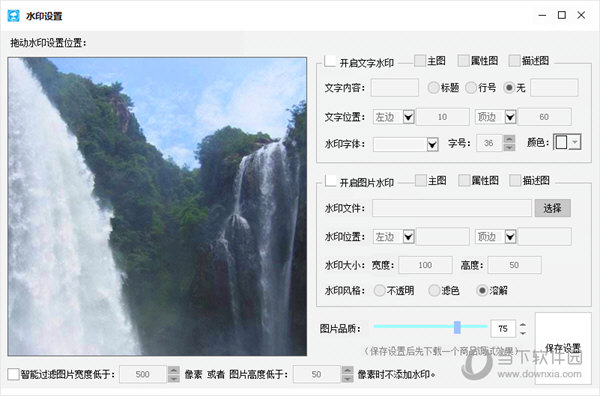The width and height of the screenshot is (600, 396).
Task: Increase height filter 50 with up arrow
Action: (x=347, y=370)
